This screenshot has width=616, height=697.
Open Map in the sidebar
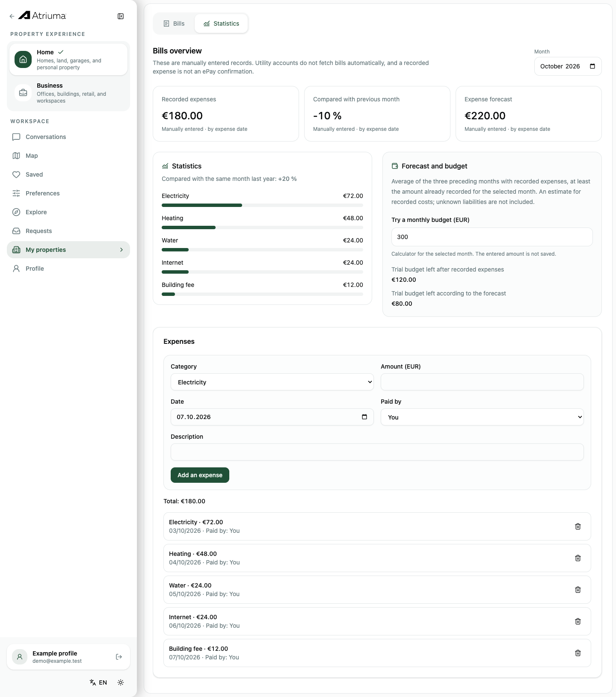tap(68, 156)
